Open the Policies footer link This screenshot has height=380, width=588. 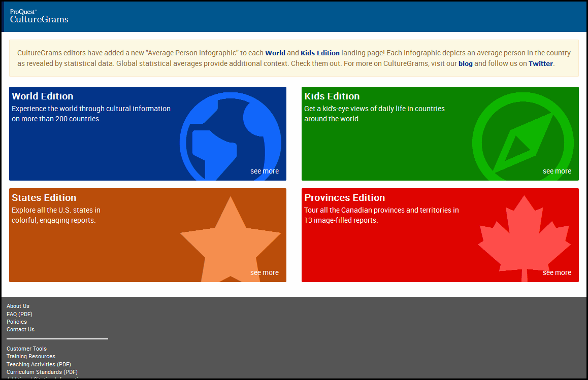point(16,322)
